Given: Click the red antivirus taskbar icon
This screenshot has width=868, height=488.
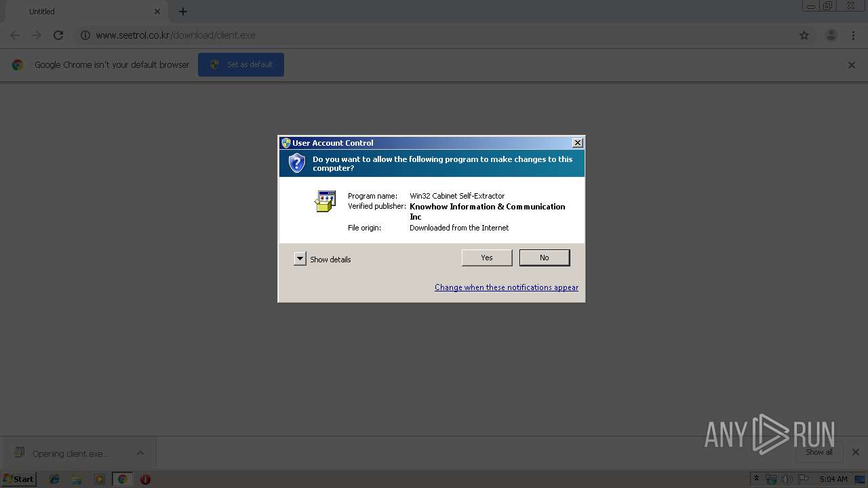Looking at the screenshot, I should coord(145,479).
